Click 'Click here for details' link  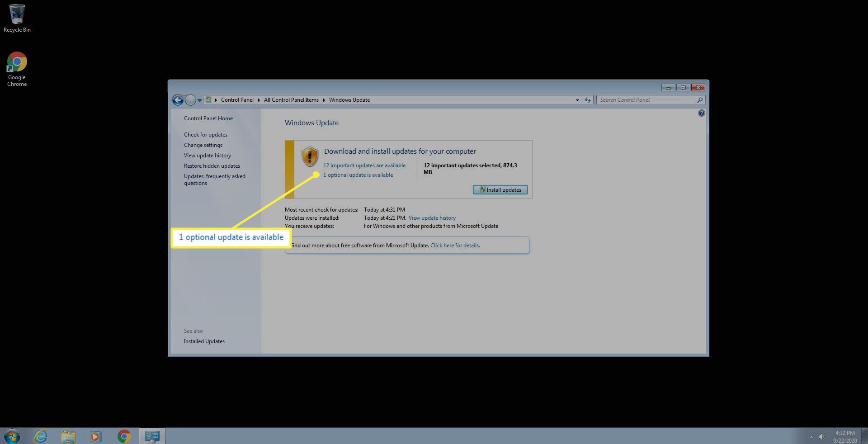coord(455,246)
